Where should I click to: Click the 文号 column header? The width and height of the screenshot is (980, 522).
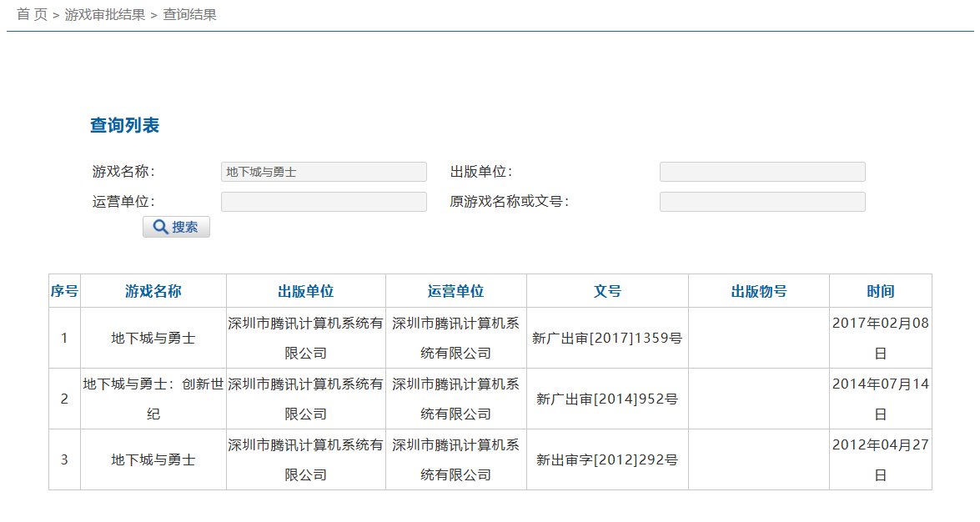click(x=607, y=291)
